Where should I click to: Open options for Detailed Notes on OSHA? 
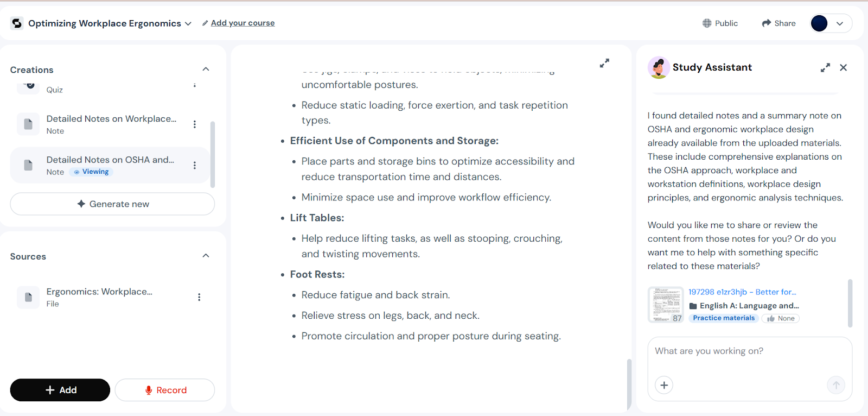tap(195, 166)
